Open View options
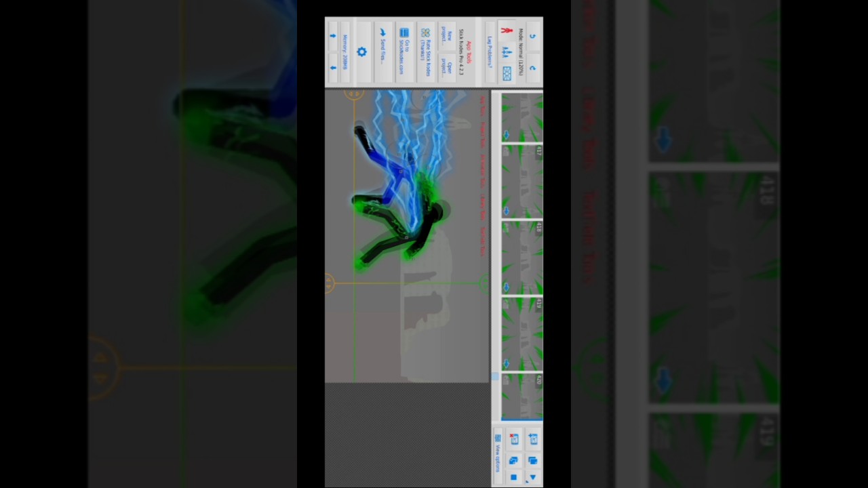Image resolution: width=868 pixels, height=488 pixels. (x=498, y=455)
